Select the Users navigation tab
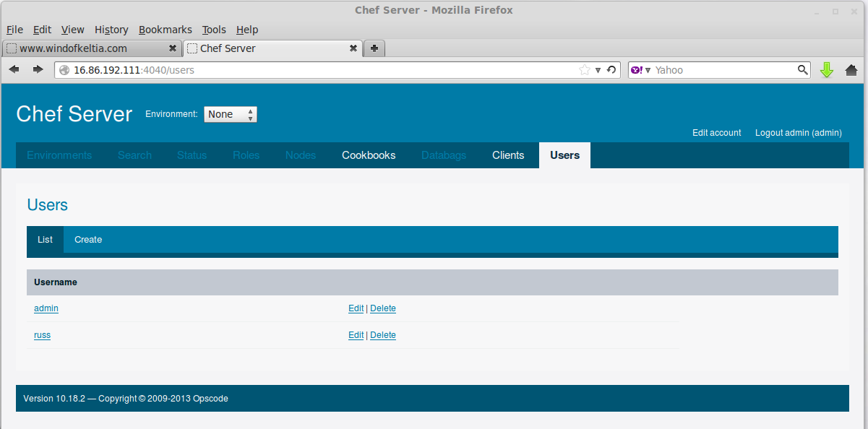Image resolution: width=868 pixels, height=429 pixels. [x=564, y=155]
